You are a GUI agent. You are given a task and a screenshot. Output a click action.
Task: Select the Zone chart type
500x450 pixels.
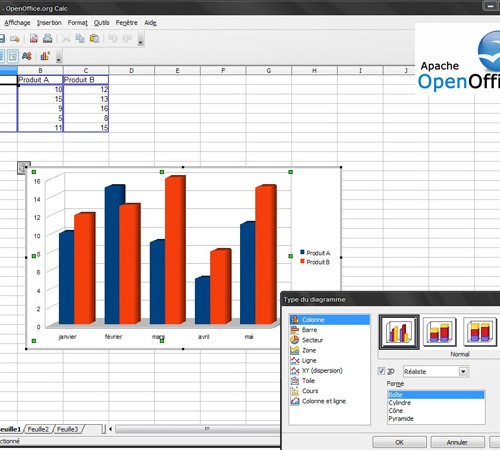click(x=330, y=350)
